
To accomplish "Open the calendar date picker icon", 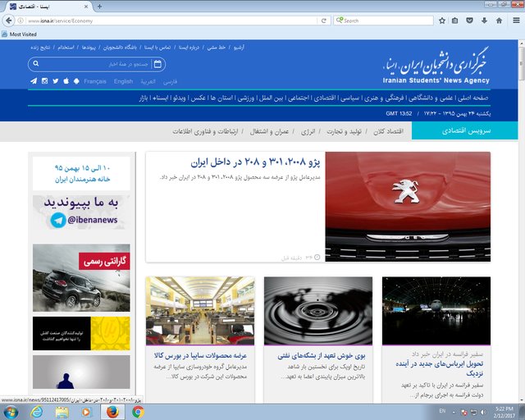I will pos(157,64).
